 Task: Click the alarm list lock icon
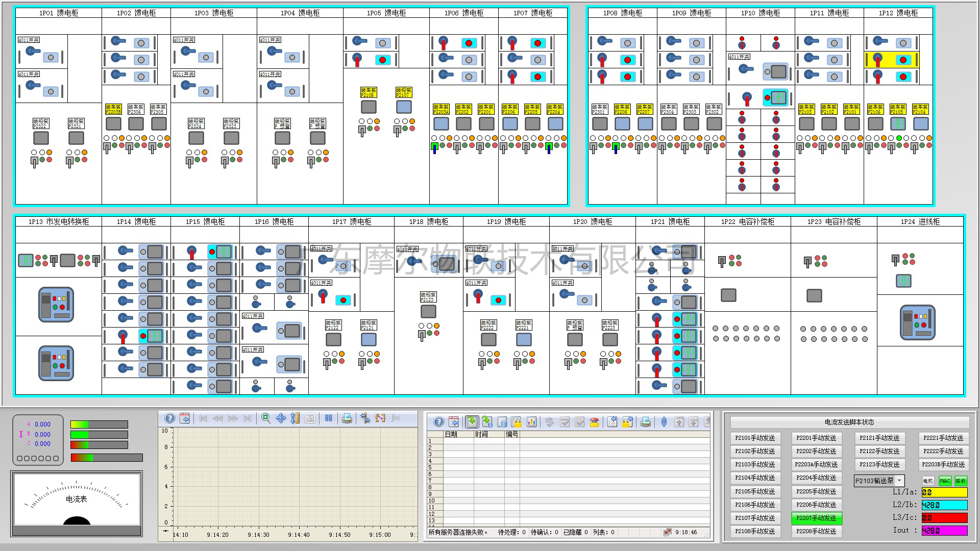click(517, 422)
